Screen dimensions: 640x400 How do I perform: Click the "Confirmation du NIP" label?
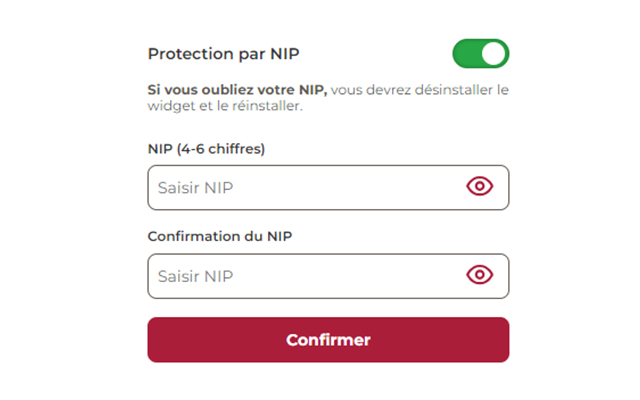(220, 237)
